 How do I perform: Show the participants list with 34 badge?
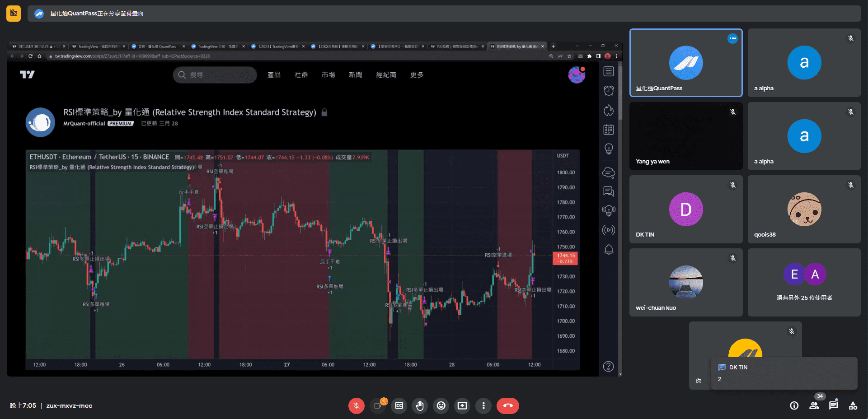814,405
